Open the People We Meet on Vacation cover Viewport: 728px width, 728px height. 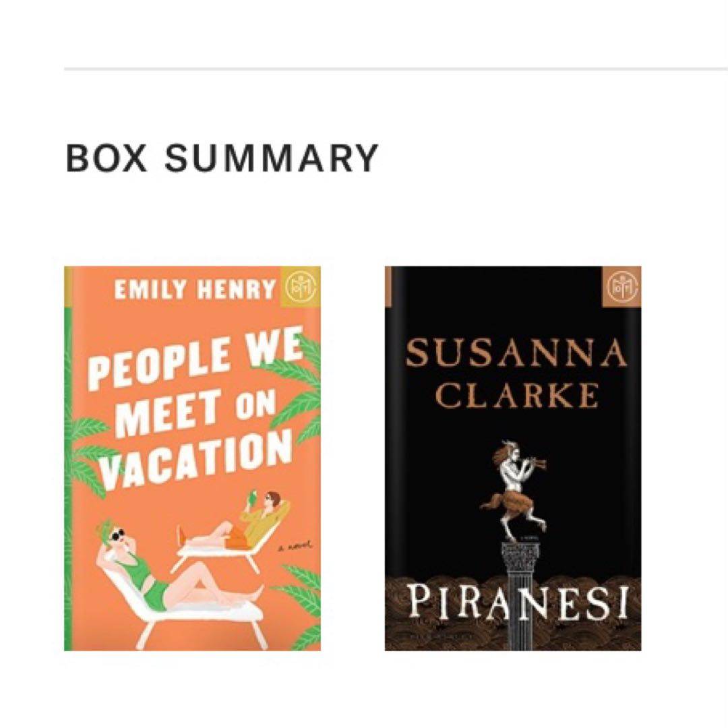(192, 458)
